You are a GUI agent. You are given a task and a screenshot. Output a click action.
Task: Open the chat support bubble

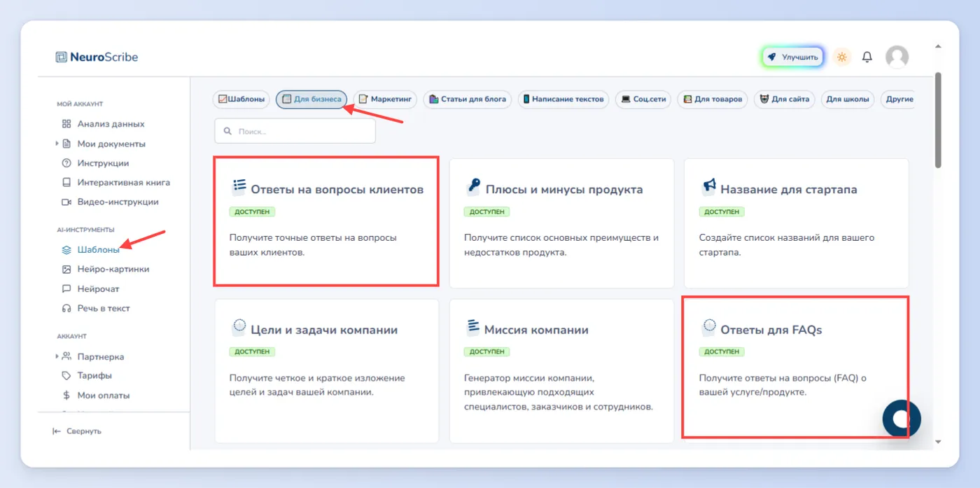pos(902,419)
